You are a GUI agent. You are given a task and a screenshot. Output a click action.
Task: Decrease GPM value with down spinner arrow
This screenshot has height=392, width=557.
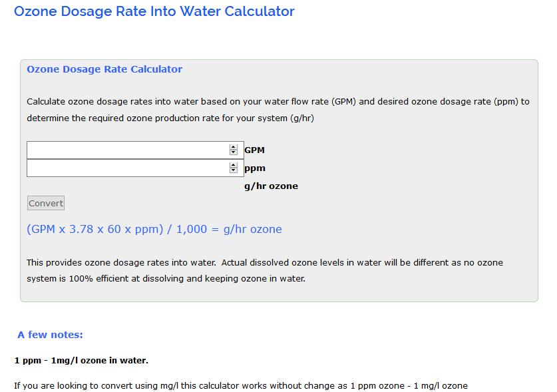tap(233, 153)
